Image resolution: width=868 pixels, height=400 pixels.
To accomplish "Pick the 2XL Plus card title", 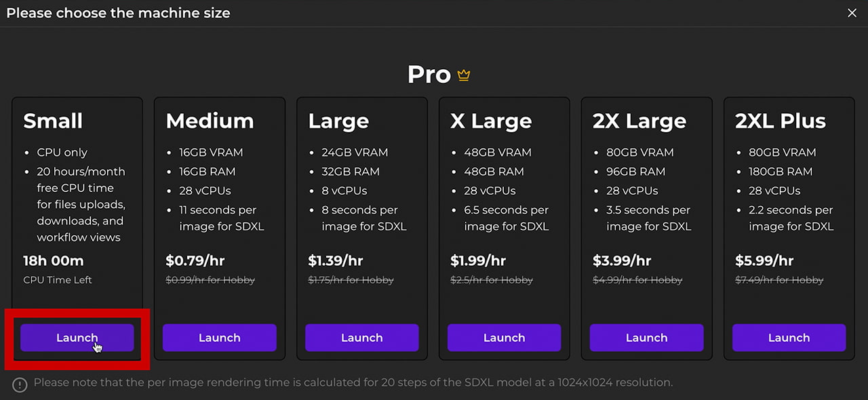I will (781, 121).
